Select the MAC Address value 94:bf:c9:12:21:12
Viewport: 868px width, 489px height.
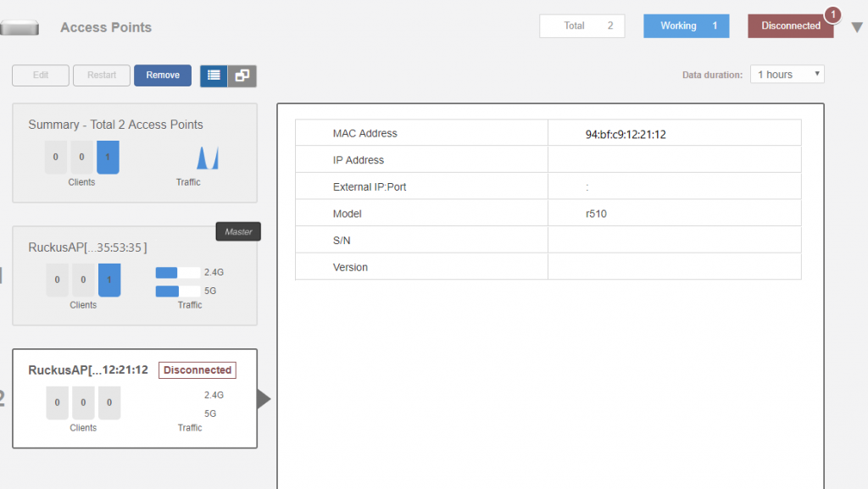pyautogui.click(x=626, y=134)
